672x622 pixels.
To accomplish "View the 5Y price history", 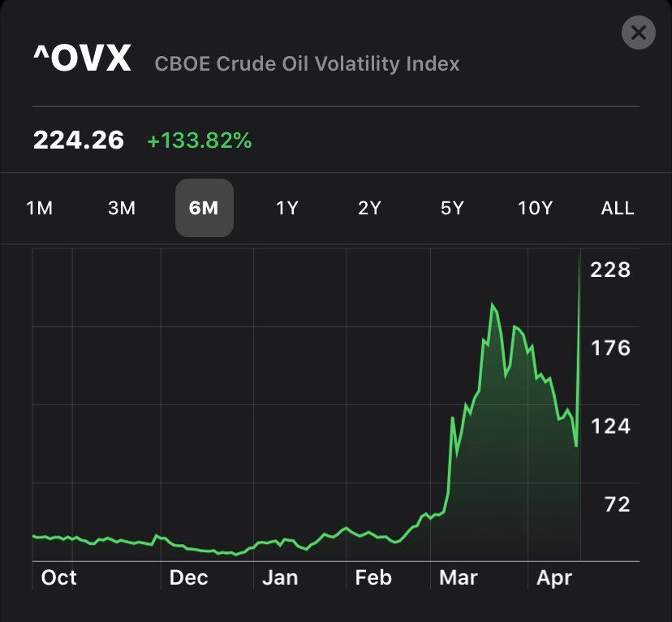I will click(452, 208).
